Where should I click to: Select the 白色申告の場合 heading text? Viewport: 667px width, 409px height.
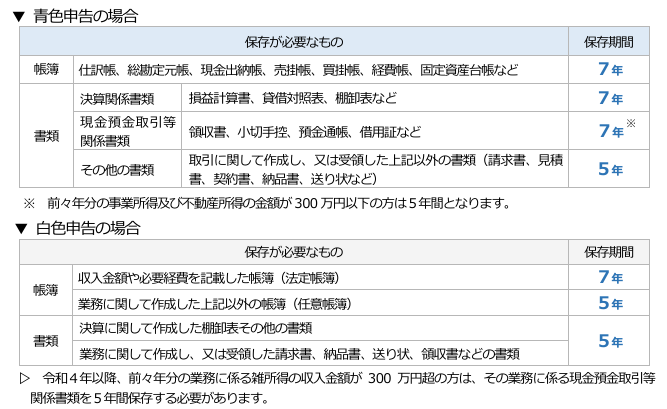[85, 228]
